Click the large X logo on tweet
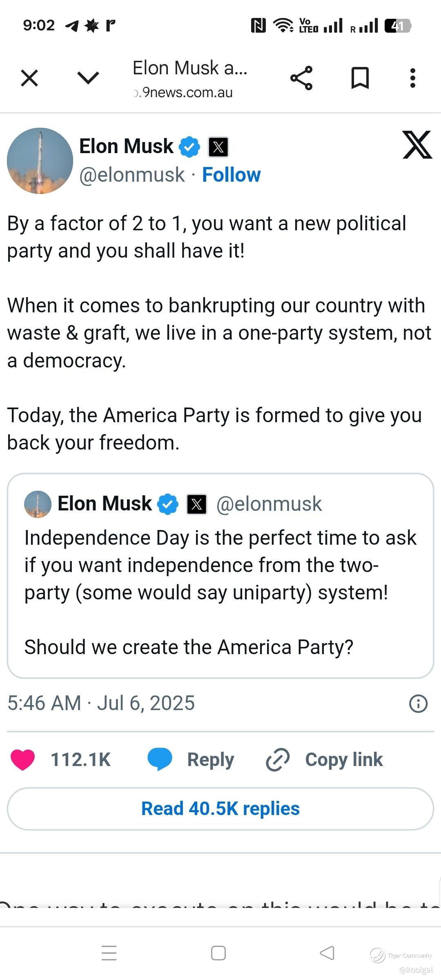 point(417,145)
